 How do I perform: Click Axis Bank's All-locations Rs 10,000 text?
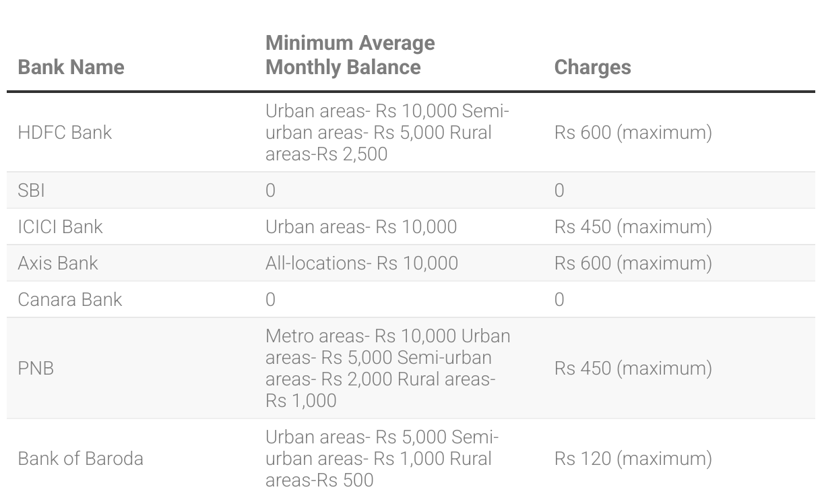click(362, 263)
